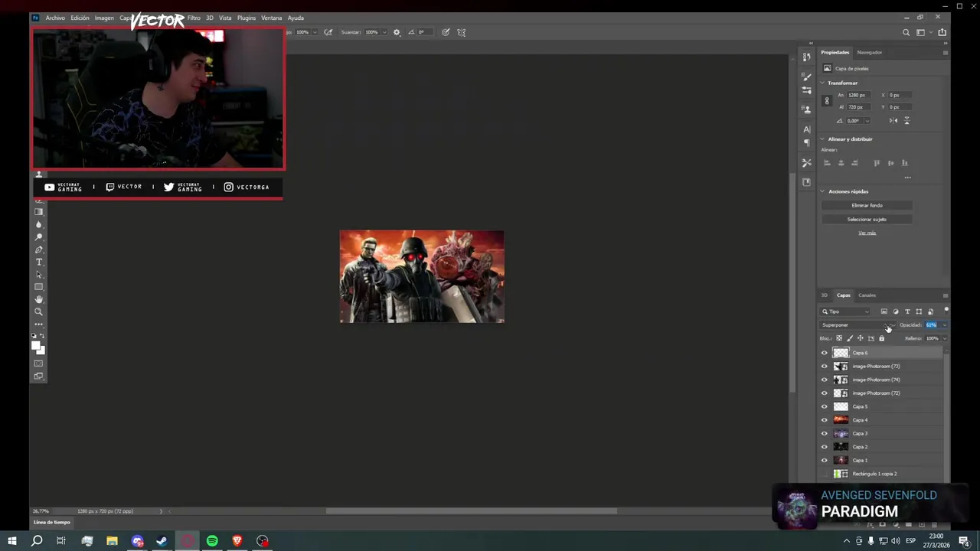Select the Type tool in the left toolbar
Viewport: 980px width, 551px height.
point(39,262)
